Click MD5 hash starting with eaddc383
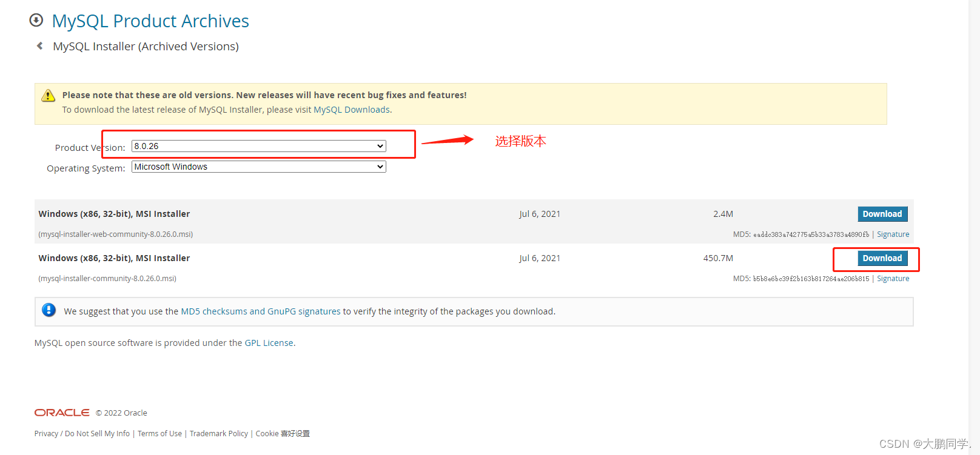Image resolution: width=980 pixels, height=455 pixels. [811, 234]
